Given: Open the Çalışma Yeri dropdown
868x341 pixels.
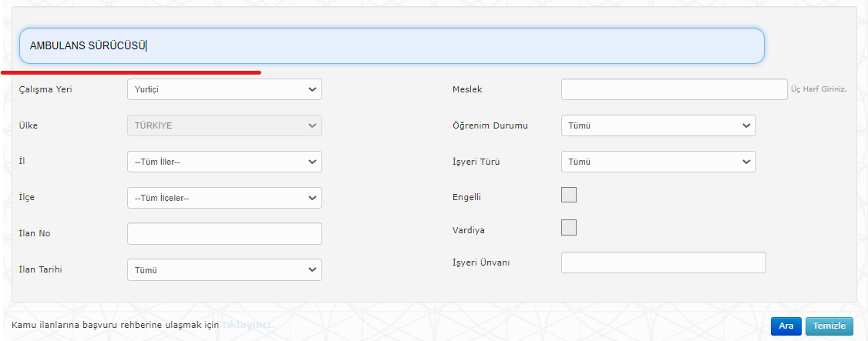Looking at the screenshot, I should coord(224,89).
